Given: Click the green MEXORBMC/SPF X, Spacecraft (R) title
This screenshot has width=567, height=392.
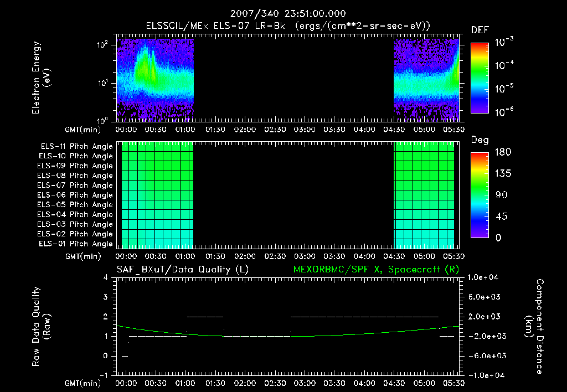Looking at the screenshot, I should pos(376,270).
